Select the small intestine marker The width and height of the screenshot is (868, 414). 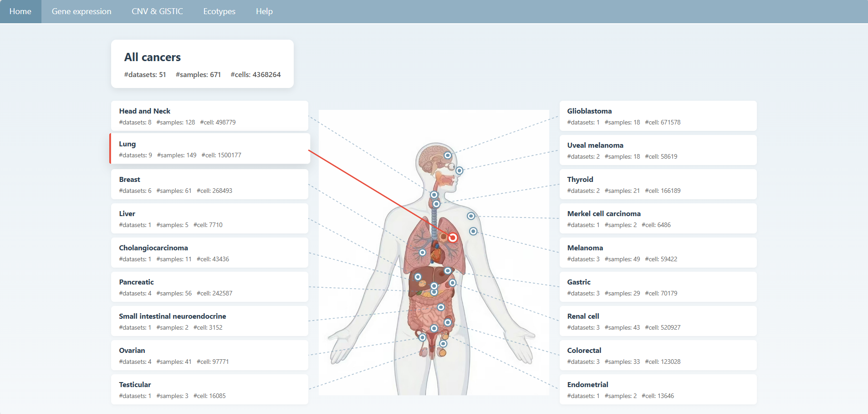440,307
